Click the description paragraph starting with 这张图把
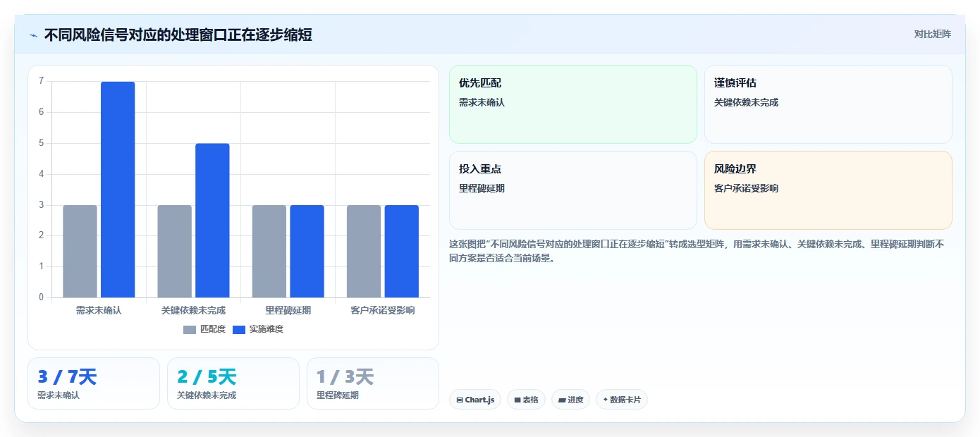This screenshot has height=437, width=980. point(697,251)
